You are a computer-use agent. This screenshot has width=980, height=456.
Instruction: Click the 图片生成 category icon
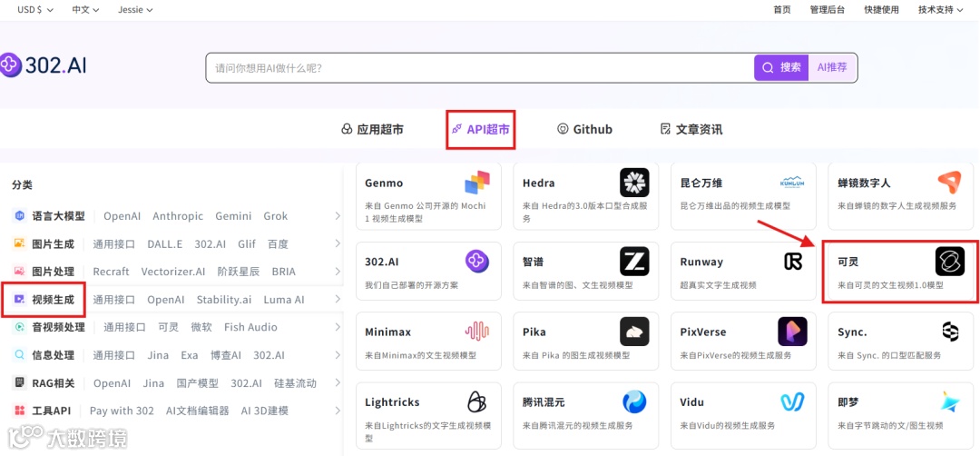[x=19, y=244]
